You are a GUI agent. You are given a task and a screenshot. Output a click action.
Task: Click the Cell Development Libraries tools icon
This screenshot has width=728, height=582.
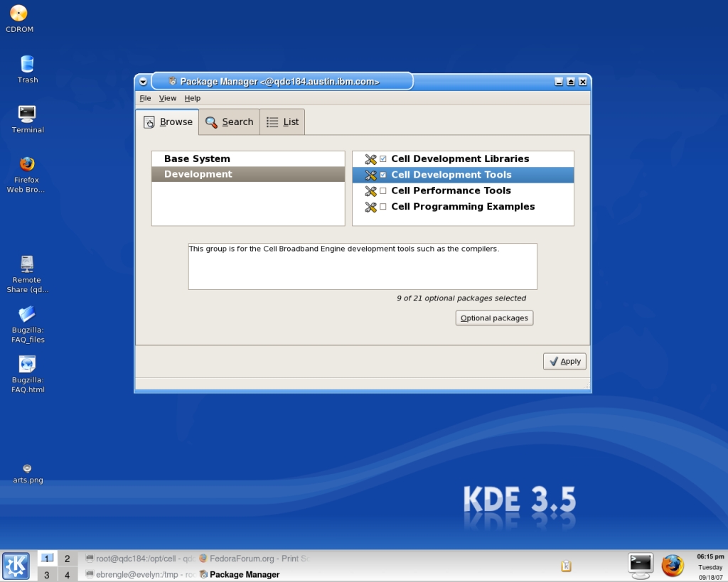point(370,159)
